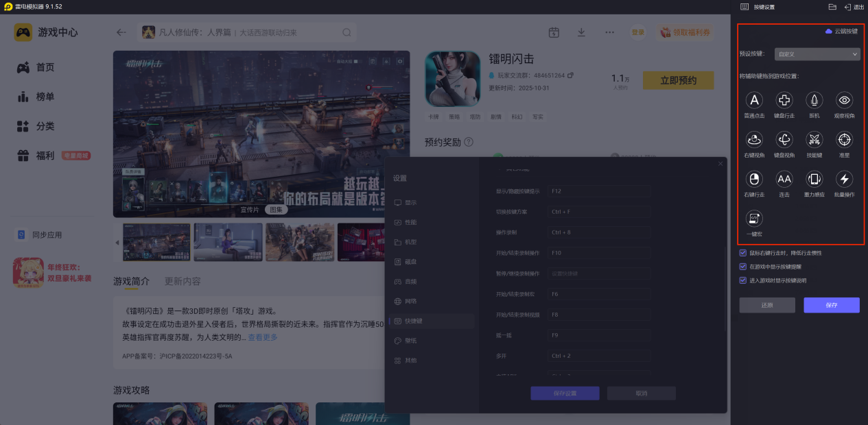This screenshot has height=425, width=868.
Task: Click the 登录 login button
Action: pos(638,32)
